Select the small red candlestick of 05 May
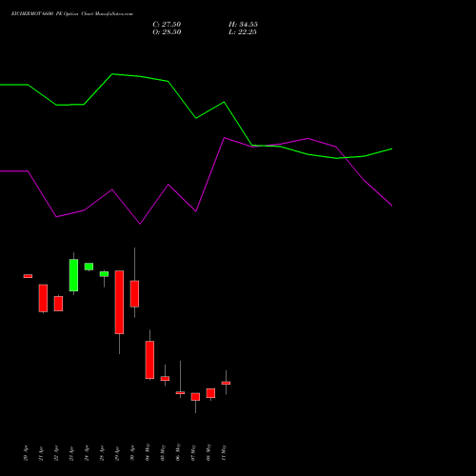The width and height of the screenshot is (476, 476). [165, 378]
